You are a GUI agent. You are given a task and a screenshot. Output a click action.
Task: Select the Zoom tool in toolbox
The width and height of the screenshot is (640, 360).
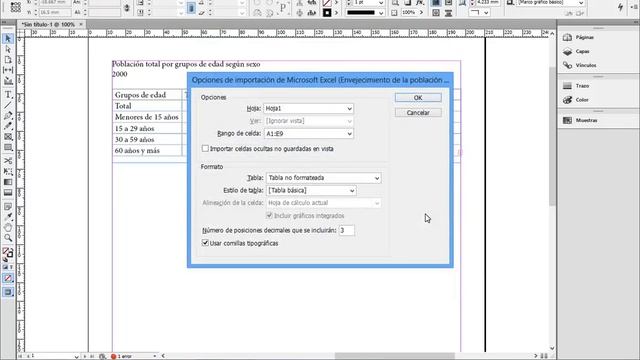(8, 238)
